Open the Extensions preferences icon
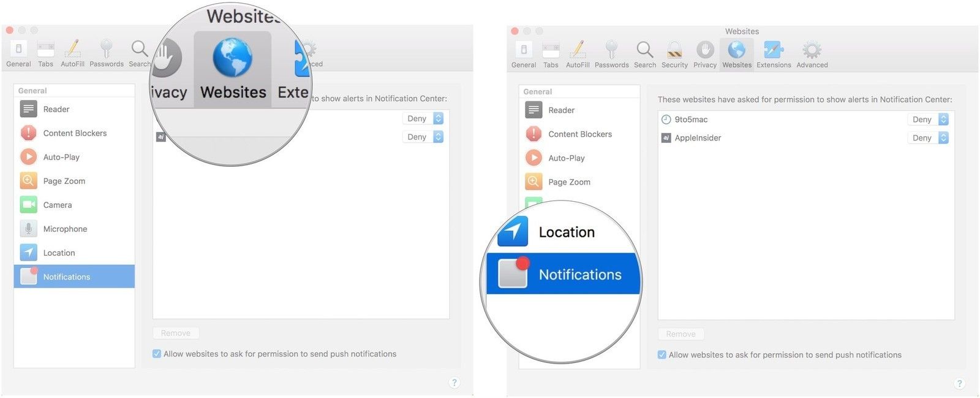The image size is (980, 398). coord(773,54)
